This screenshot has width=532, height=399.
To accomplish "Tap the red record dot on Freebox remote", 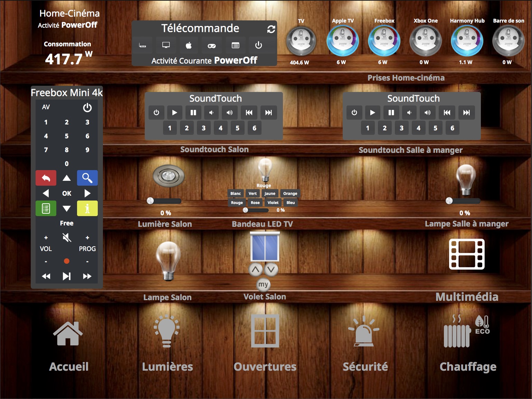I will (67, 261).
